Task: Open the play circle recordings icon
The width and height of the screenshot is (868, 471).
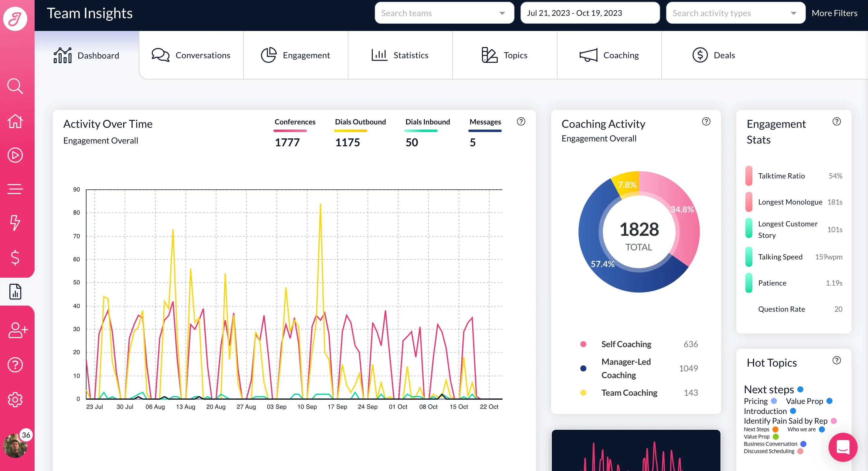Action: [x=15, y=155]
